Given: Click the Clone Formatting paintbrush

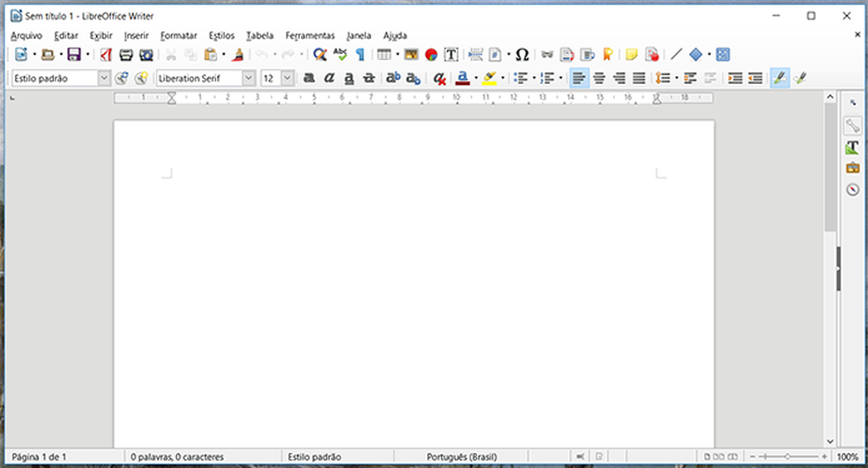Looking at the screenshot, I should pos(238,54).
